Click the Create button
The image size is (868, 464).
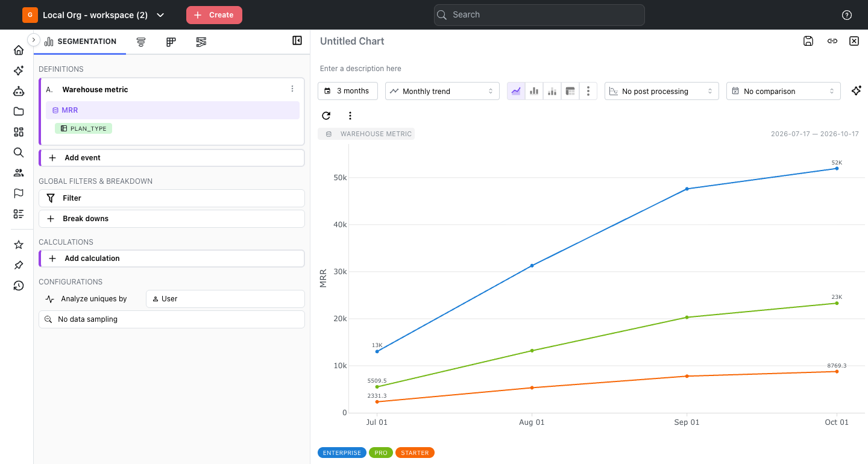[214, 15]
